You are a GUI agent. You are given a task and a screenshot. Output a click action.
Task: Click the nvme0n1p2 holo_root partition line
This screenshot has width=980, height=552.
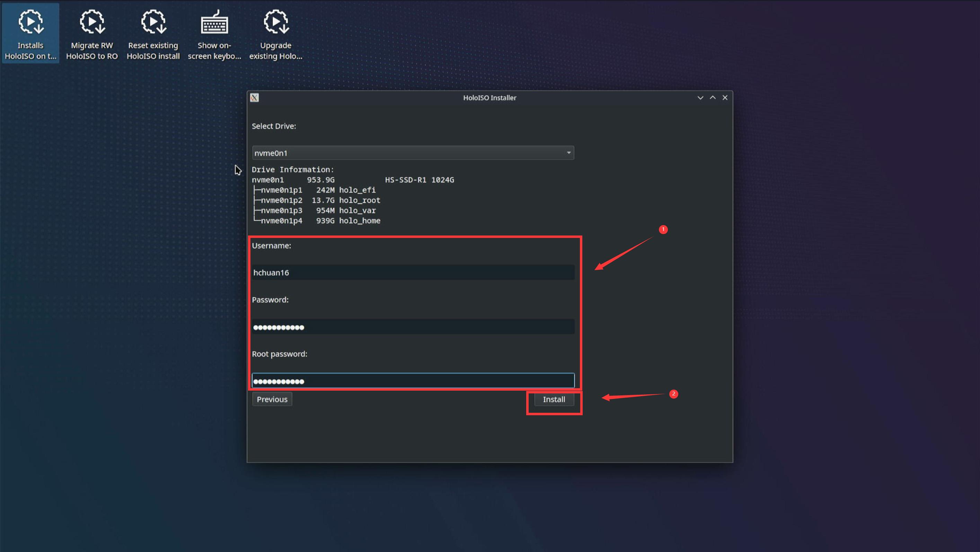click(x=317, y=200)
